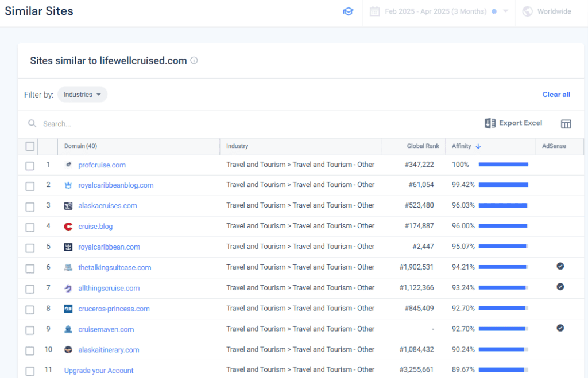588x378 pixels.
Task: Click Clear all filters link
Action: point(556,95)
